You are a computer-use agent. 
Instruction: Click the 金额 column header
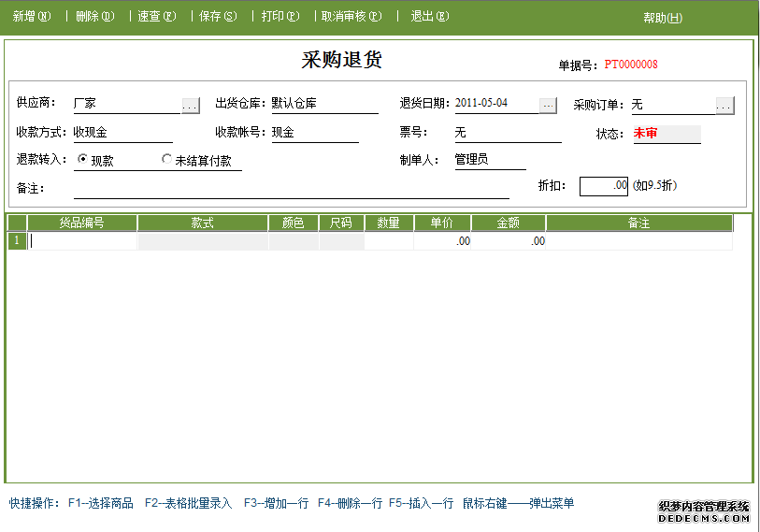point(508,223)
